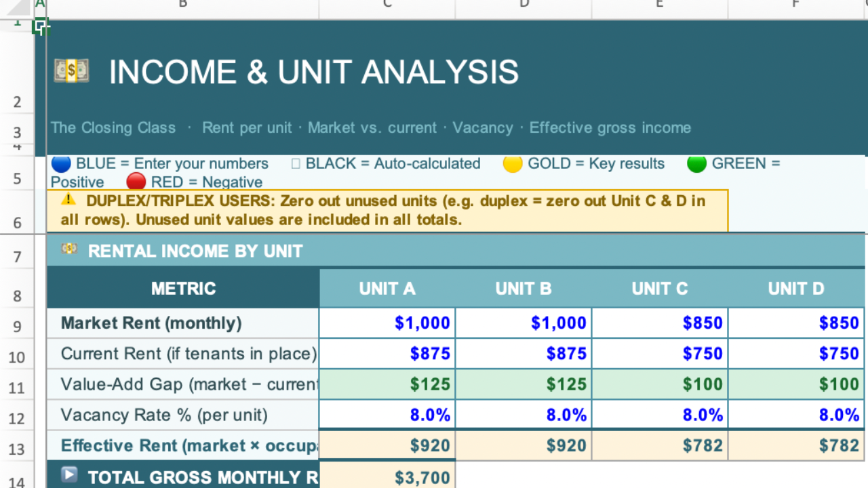Screen dimensions: 868x488
Task: Click the UNIT B column heading cell
Action: [x=524, y=288]
